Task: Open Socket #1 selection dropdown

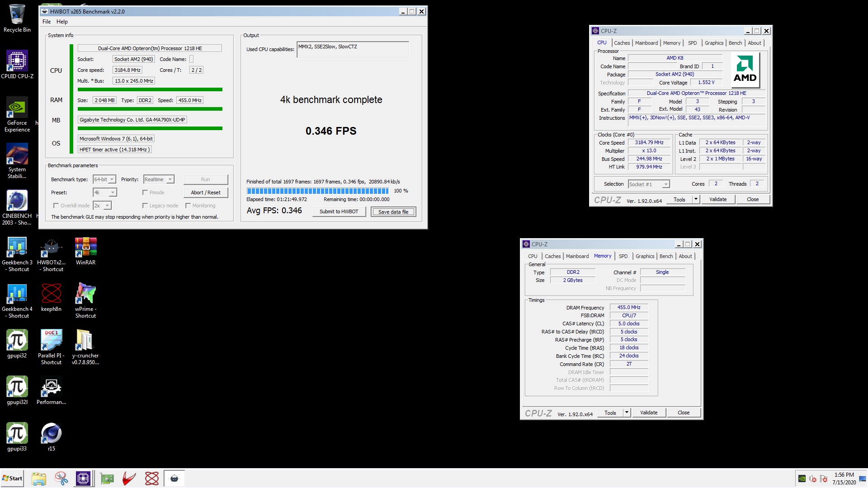Action: point(649,184)
